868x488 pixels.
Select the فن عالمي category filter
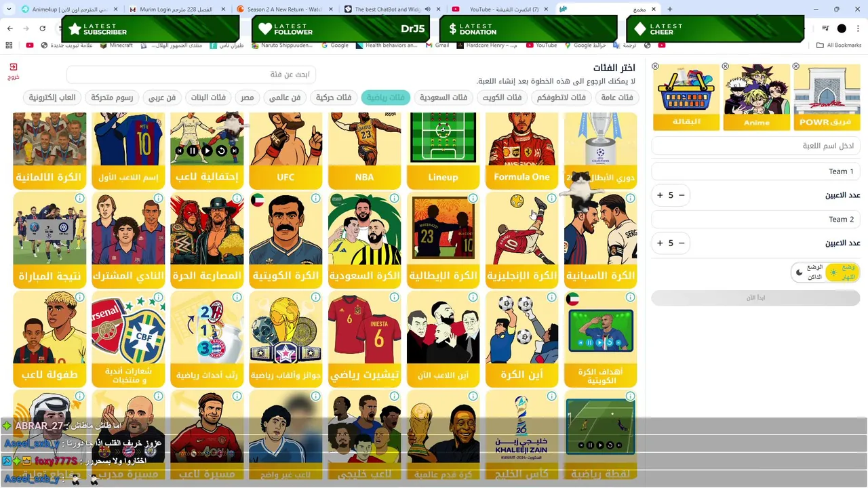pyautogui.click(x=285, y=98)
